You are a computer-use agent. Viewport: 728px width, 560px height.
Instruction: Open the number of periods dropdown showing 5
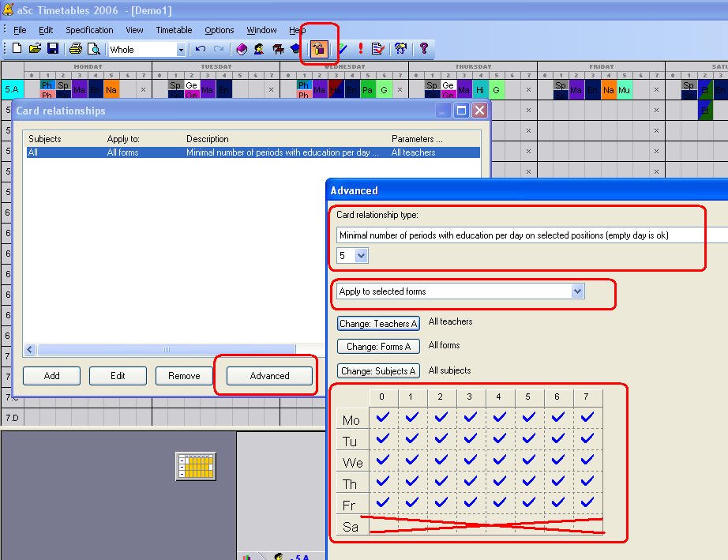click(362, 256)
